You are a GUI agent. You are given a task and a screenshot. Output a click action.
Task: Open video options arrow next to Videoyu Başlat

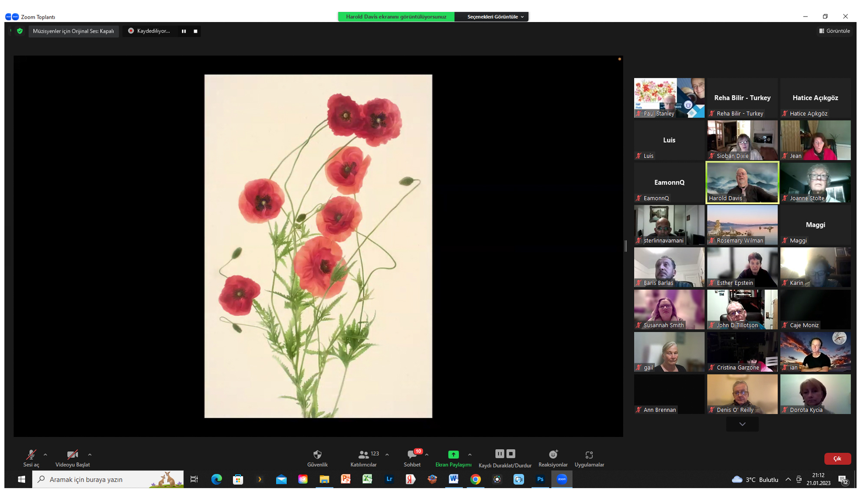90,454
